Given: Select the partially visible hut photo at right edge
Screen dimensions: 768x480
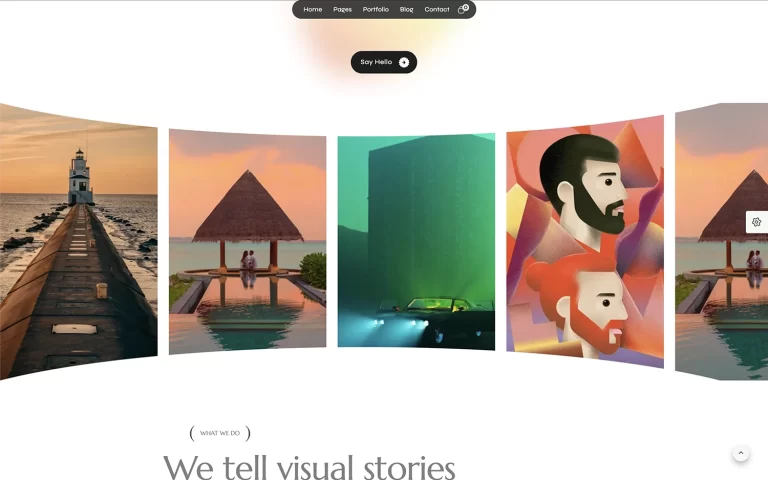Looking at the screenshot, I should point(721,241).
